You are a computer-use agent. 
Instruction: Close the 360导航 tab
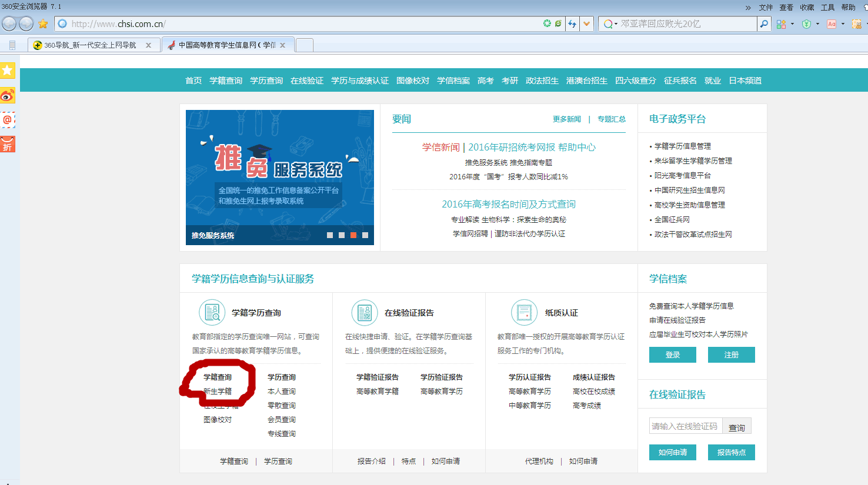pyautogui.click(x=149, y=45)
